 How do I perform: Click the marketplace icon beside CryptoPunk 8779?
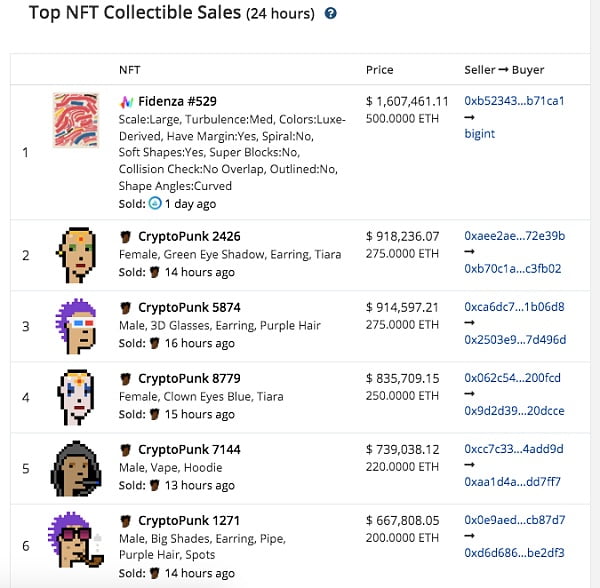(126, 379)
